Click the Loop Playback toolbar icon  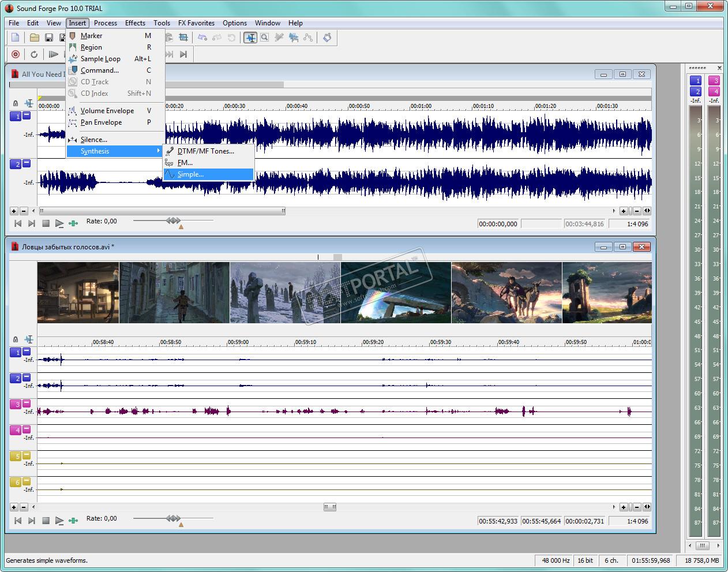pos(34,54)
